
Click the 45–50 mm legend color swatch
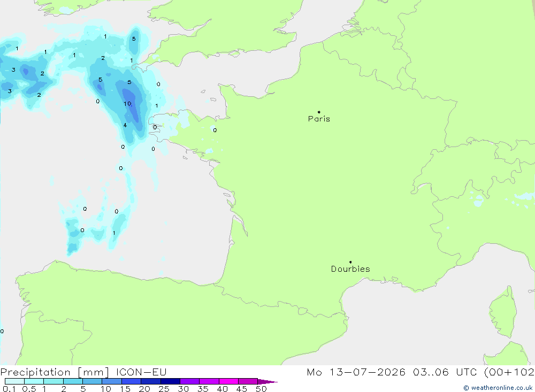(x=248, y=381)
